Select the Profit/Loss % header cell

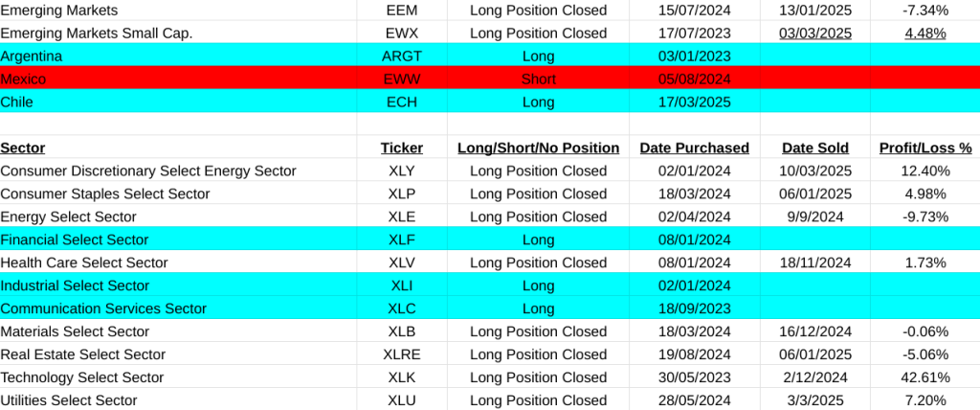click(924, 148)
